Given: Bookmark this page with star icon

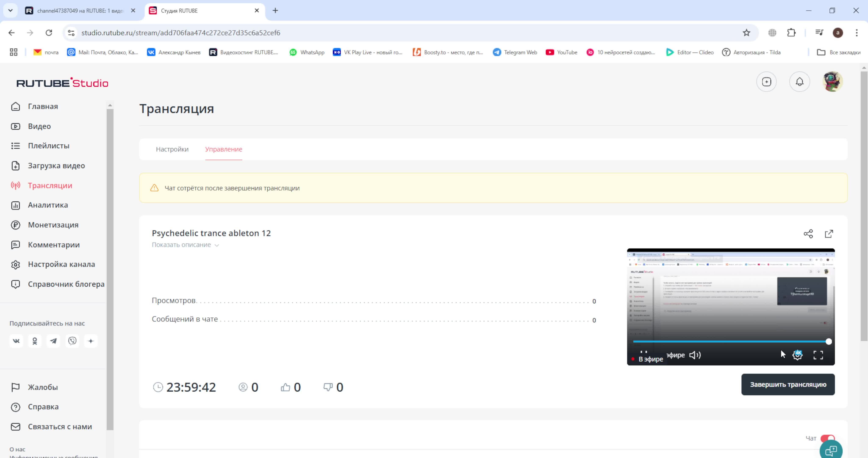Looking at the screenshot, I should tap(746, 33).
